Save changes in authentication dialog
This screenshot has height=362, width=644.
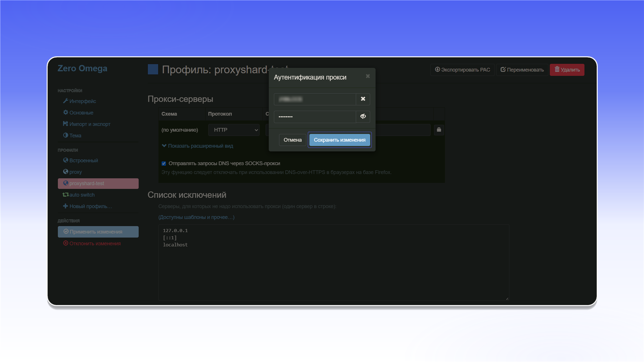[x=339, y=140]
